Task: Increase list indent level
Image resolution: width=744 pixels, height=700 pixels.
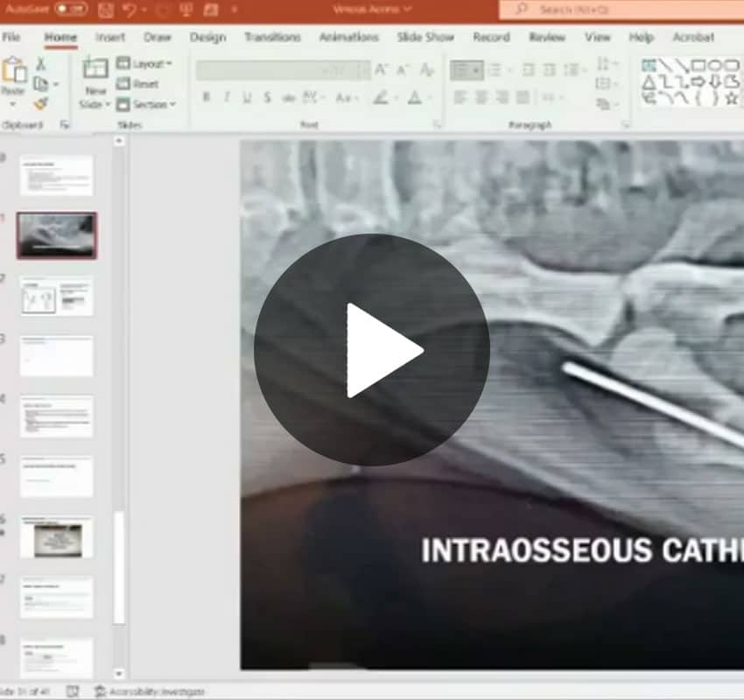Action: tap(550, 70)
